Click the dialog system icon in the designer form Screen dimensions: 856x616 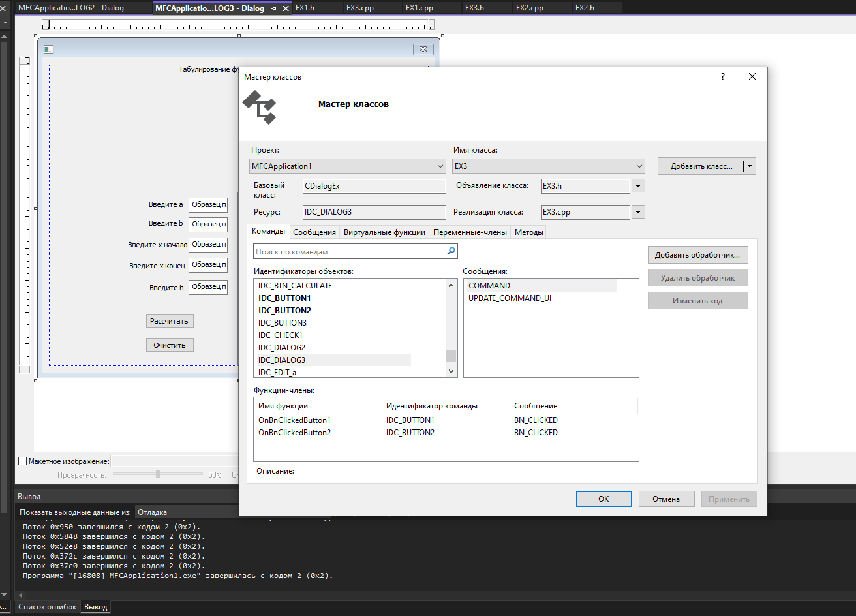pyautogui.click(x=48, y=50)
